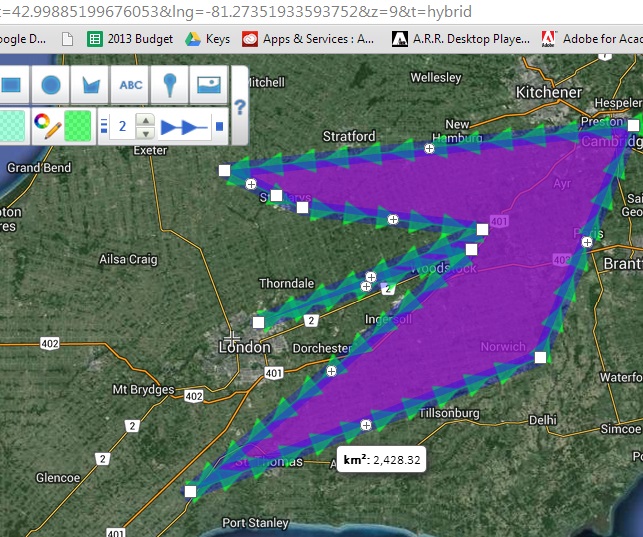Open help via the question mark

click(x=240, y=106)
